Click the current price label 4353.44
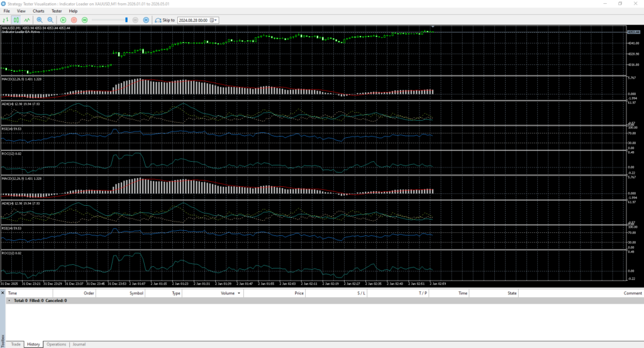 coord(633,32)
